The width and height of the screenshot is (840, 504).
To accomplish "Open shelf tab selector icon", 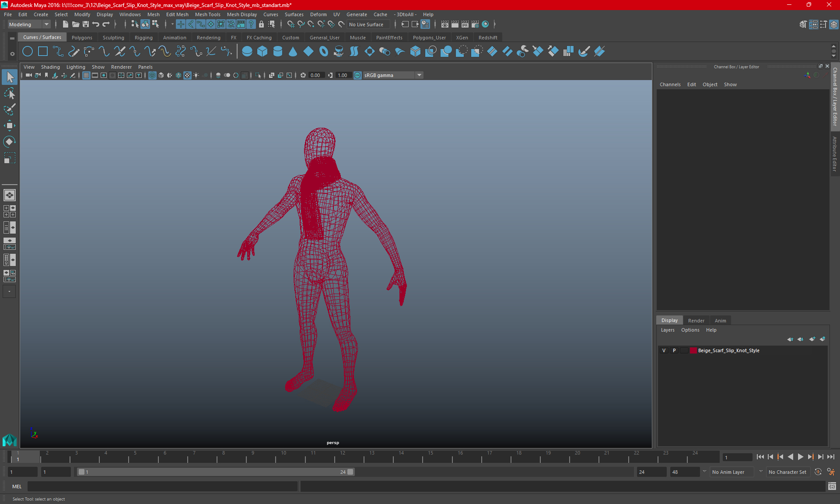I will tap(12, 38).
